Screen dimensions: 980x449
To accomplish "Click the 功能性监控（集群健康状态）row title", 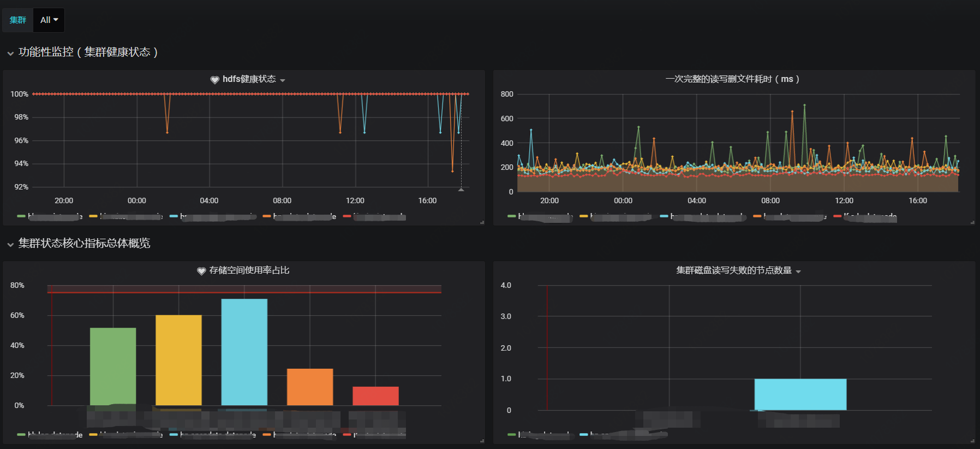I will (88, 52).
